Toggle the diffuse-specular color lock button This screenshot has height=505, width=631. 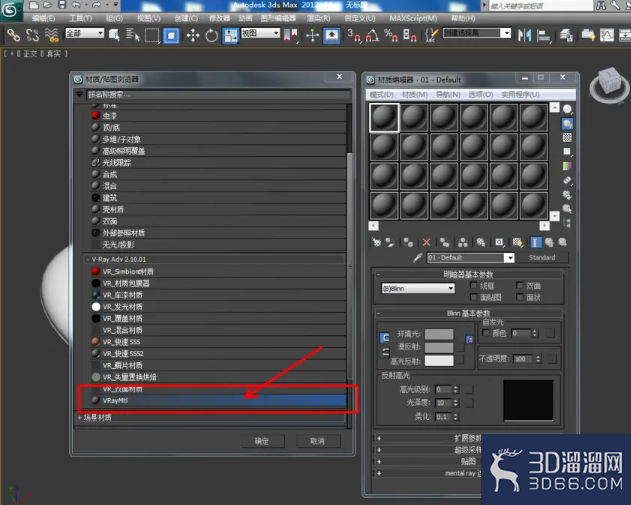[385, 352]
